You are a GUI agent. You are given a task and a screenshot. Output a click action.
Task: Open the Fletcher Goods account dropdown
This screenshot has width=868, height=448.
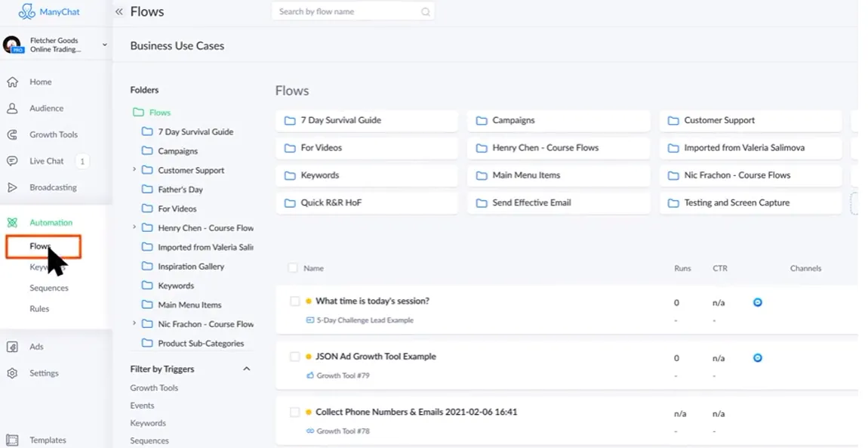point(104,45)
